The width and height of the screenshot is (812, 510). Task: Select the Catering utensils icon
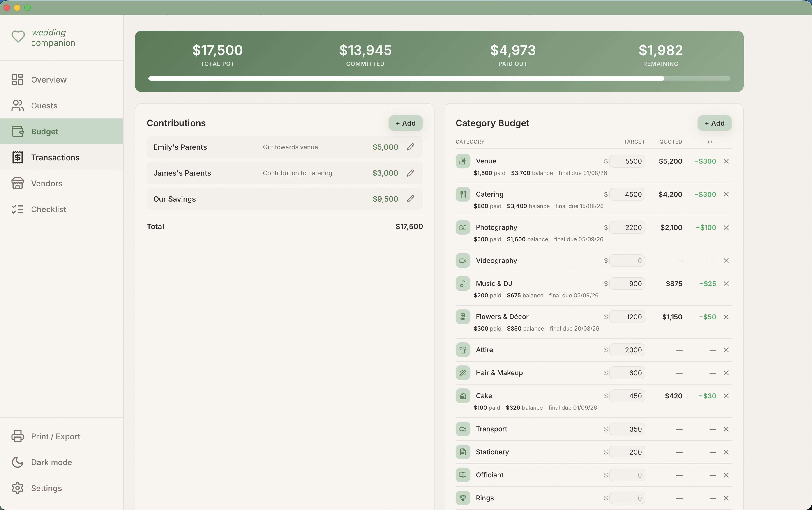pos(463,194)
